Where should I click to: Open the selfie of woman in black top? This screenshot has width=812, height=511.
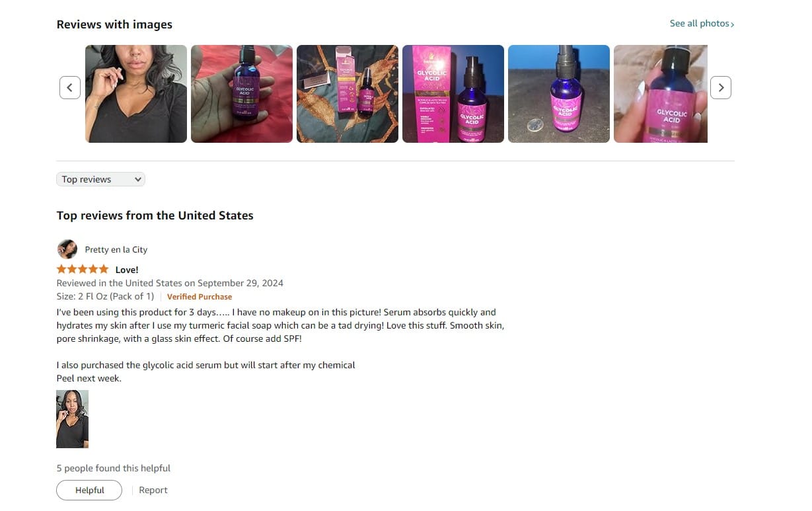(x=136, y=94)
